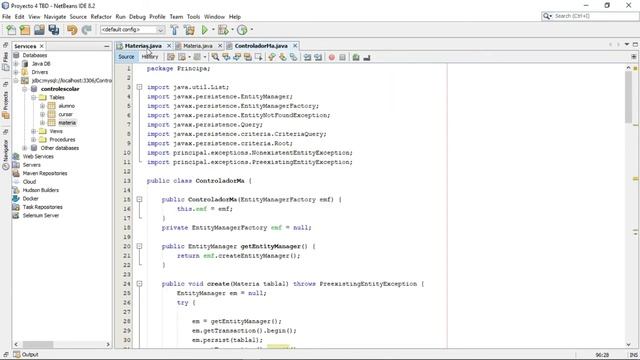The image size is (640, 360).
Task: Open the Output panel button
Action: pyautogui.click(x=26, y=355)
